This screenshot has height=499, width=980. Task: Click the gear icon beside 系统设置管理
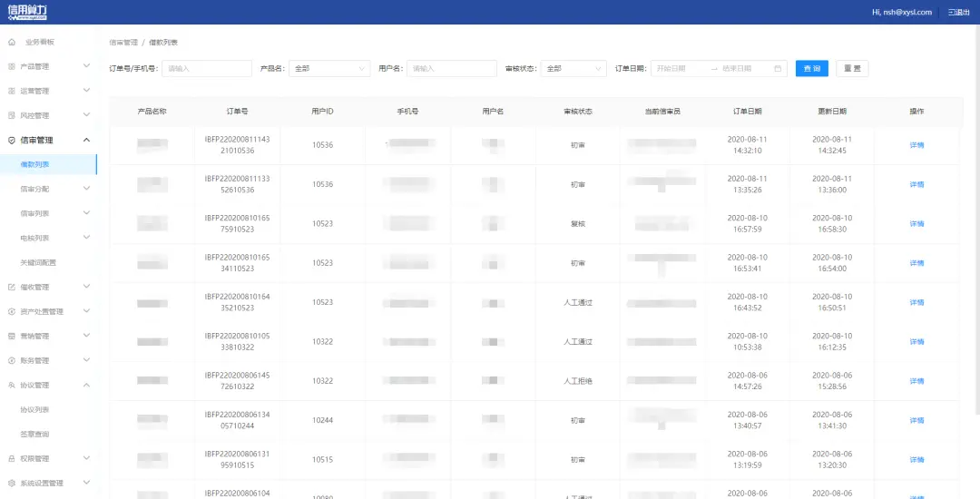tap(12, 483)
